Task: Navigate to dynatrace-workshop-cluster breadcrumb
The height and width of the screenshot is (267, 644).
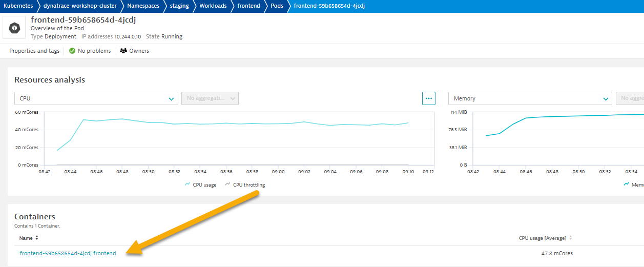Action: pyautogui.click(x=79, y=6)
